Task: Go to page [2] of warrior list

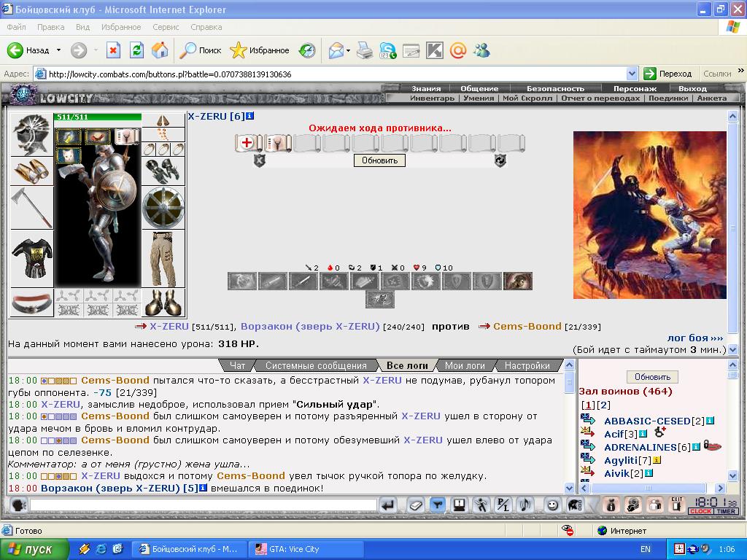Action: [x=603, y=405]
